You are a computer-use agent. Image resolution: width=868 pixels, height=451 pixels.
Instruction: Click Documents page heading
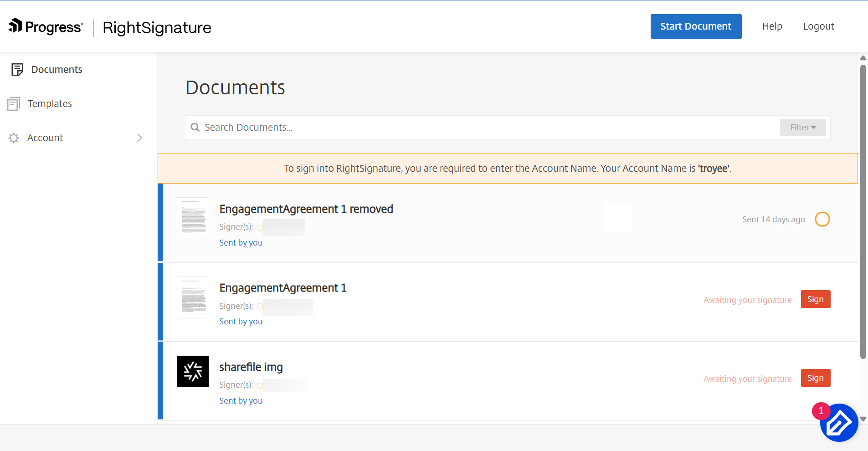tap(235, 87)
